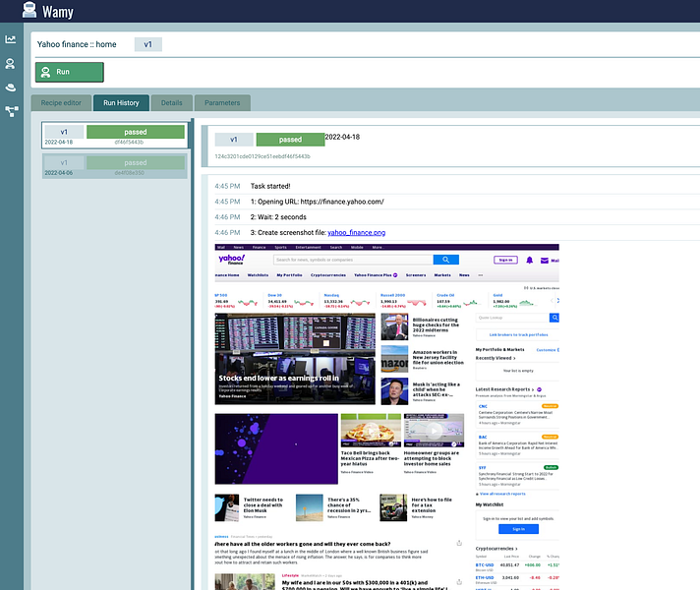700x590 pixels.
Task: Click the Quote Lookup search icon
Action: [x=554, y=318]
